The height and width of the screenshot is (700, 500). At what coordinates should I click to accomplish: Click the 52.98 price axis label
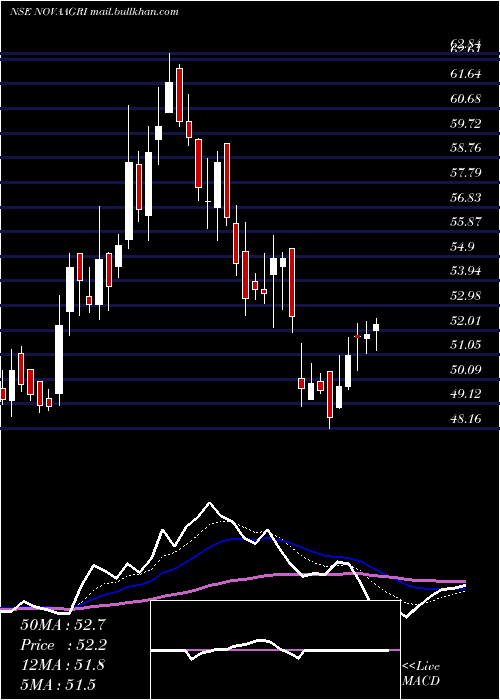click(466, 296)
